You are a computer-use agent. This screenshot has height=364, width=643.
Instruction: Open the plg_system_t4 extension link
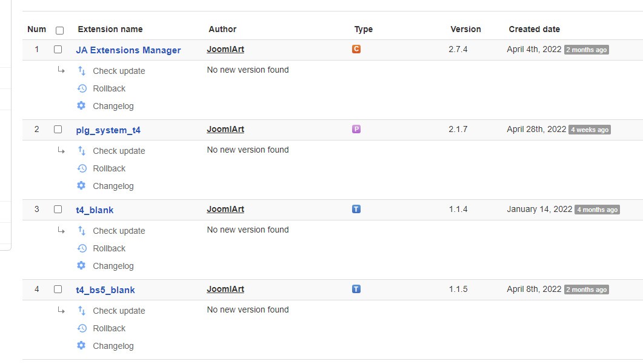pyautogui.click(x=108, y=130)
